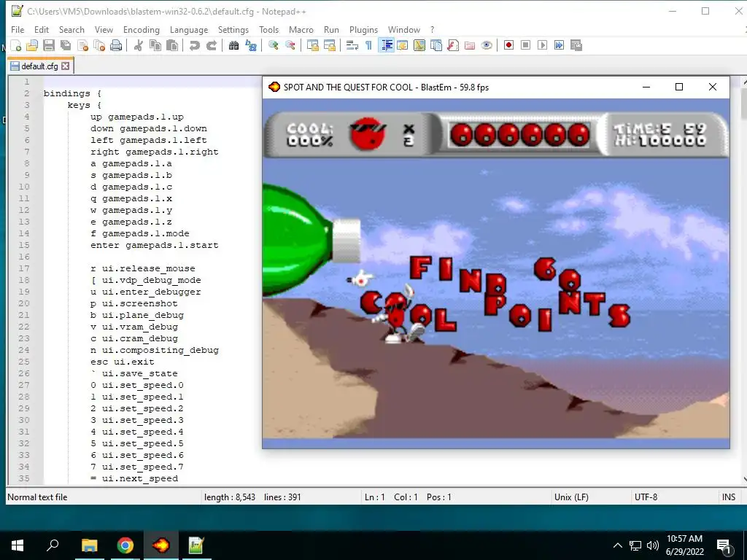747x560 pixels.
Task: Click the 'p ui.screenshot' line
Action: (134, 303)
